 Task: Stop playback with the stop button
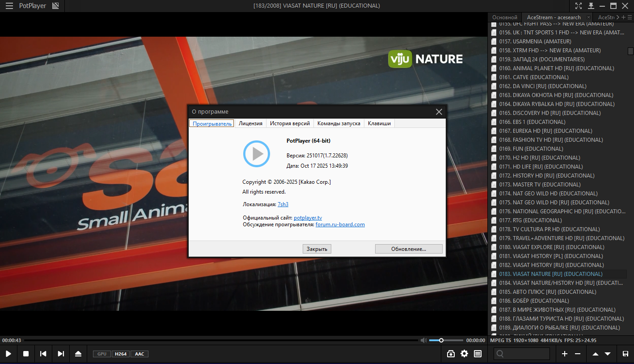click(x=26, y=354)
